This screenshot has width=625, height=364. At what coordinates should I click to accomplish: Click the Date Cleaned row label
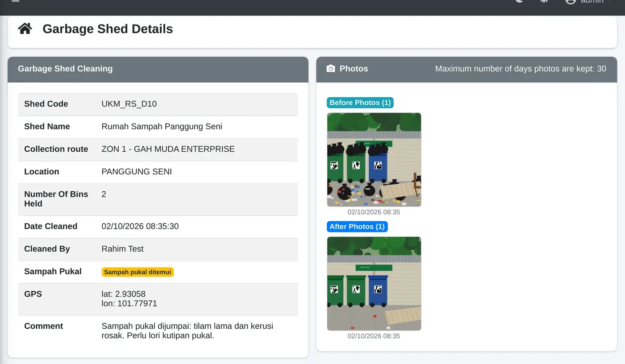51,227
